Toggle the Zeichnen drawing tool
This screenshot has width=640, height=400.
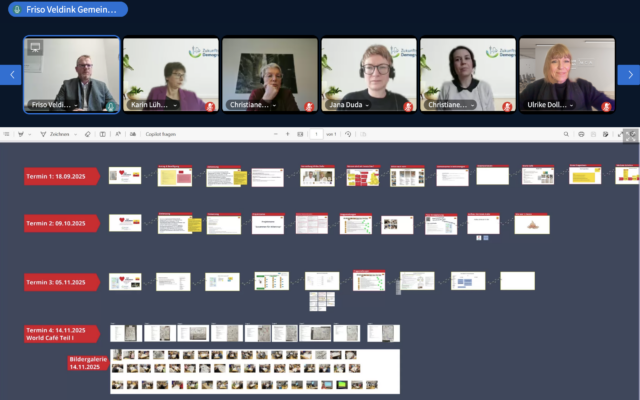pos(49,134)
